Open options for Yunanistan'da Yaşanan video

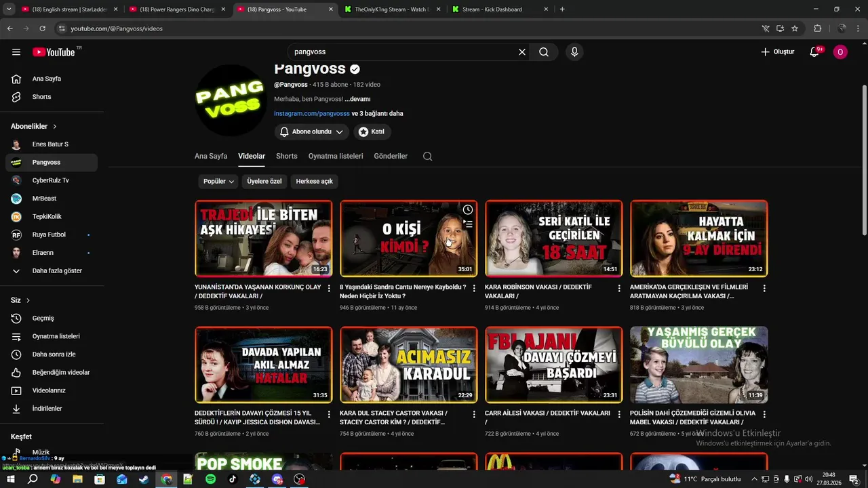329,288
